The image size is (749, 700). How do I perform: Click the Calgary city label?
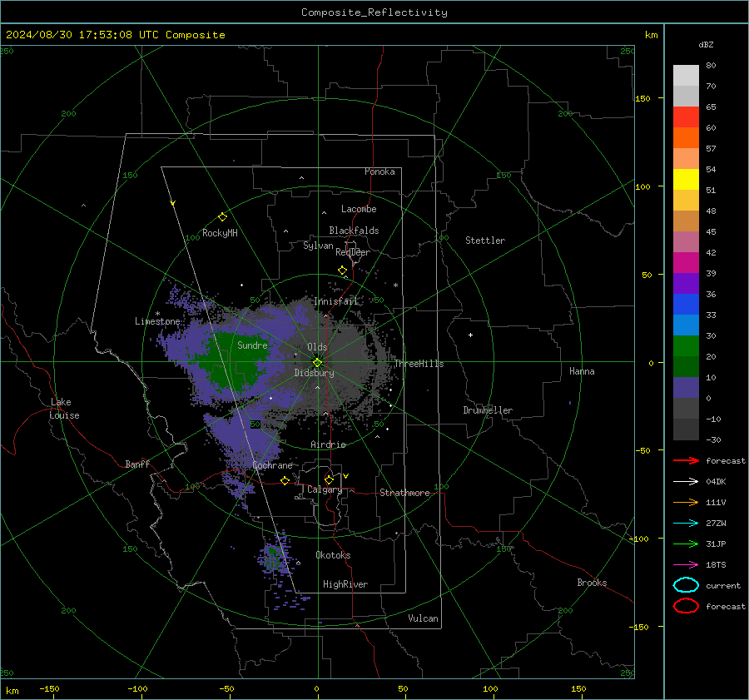coord(325,489)
